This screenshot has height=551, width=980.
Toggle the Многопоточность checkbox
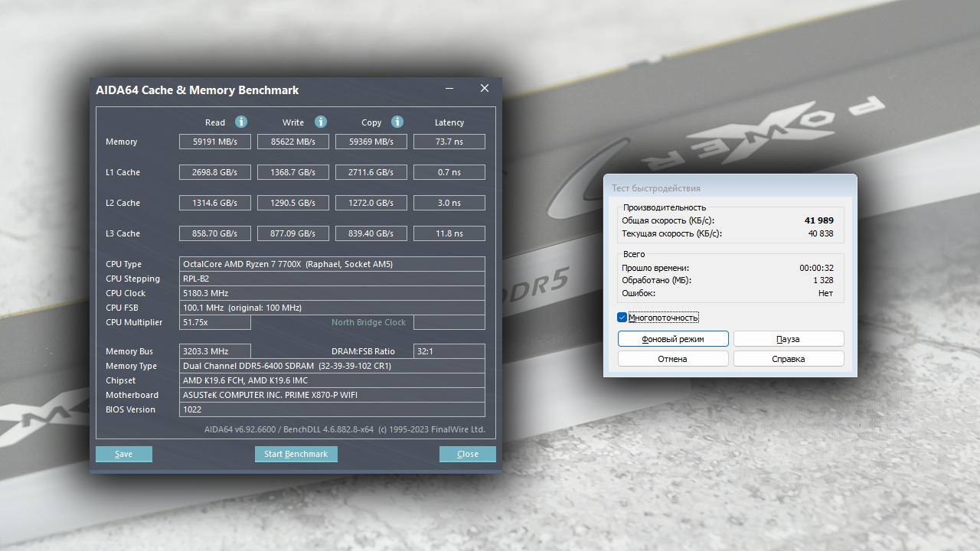pyautogui.click(x=622, y=318)
